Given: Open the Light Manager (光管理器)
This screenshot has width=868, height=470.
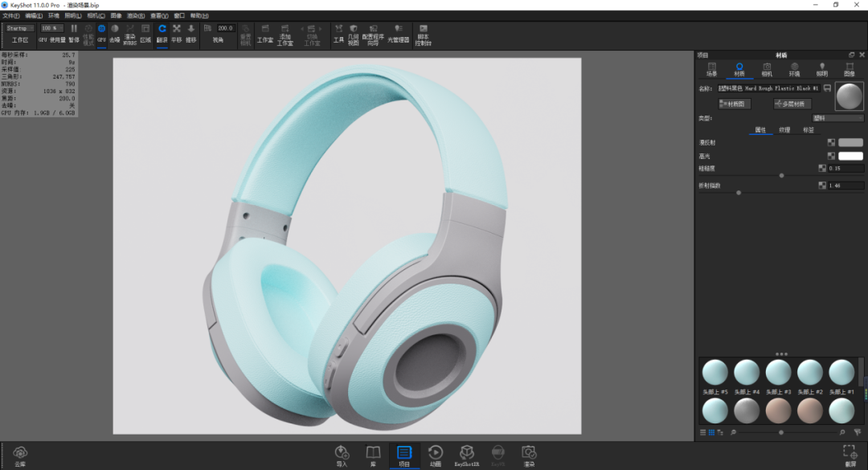Looking at the screenshot, I should [x=398, y=34].
